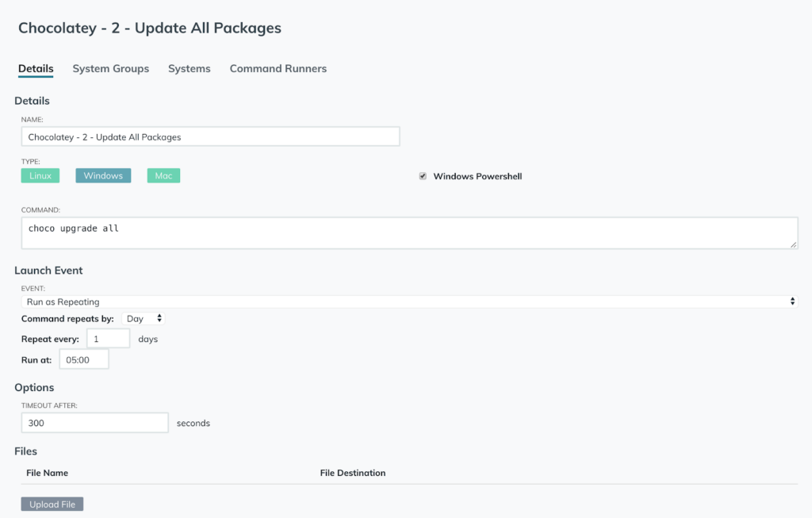Image resolution: width=812 pixels, height=518 pixels.
Task: Open the Event dropdown showing Run as Repeating
Action: (408, 301)
